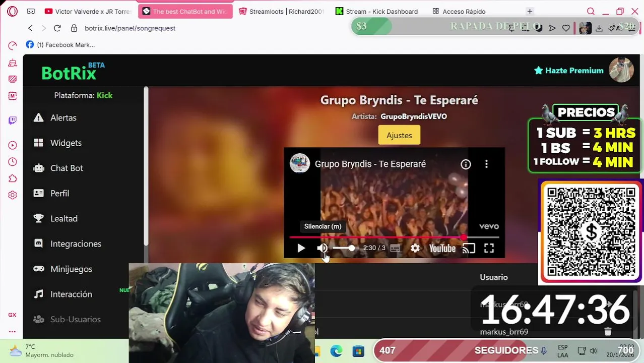Viewport: 644px width, 363px height.
Task: Open the Opera main menu logo
Action: pyautogui.click(x=13, y=11)
